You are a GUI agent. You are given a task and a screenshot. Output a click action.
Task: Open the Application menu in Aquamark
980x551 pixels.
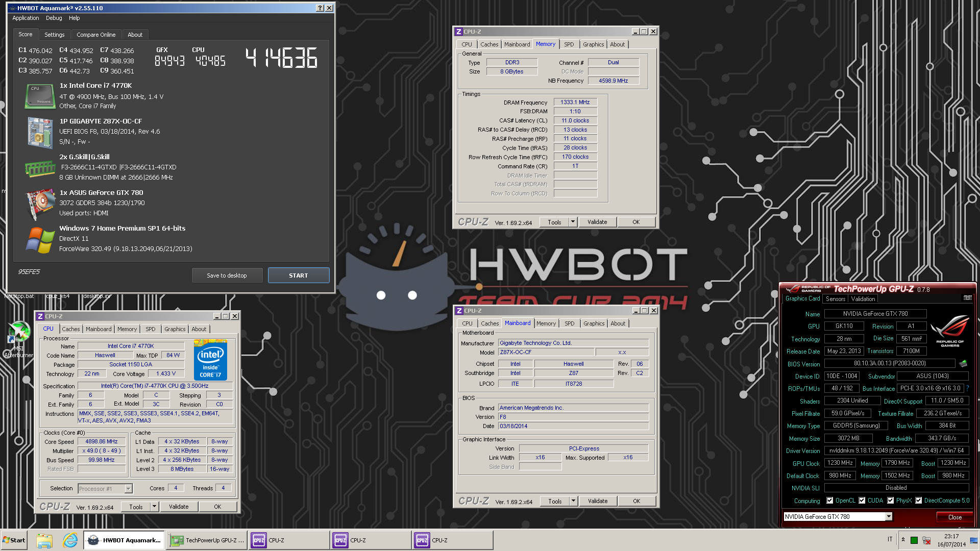tap(26, 18)
